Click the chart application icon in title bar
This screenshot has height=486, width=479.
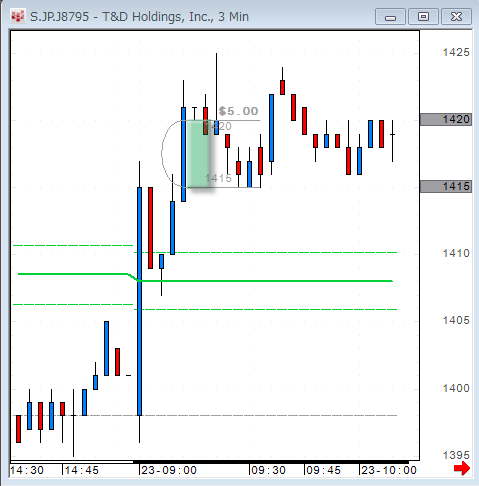(x=18, y=16)
